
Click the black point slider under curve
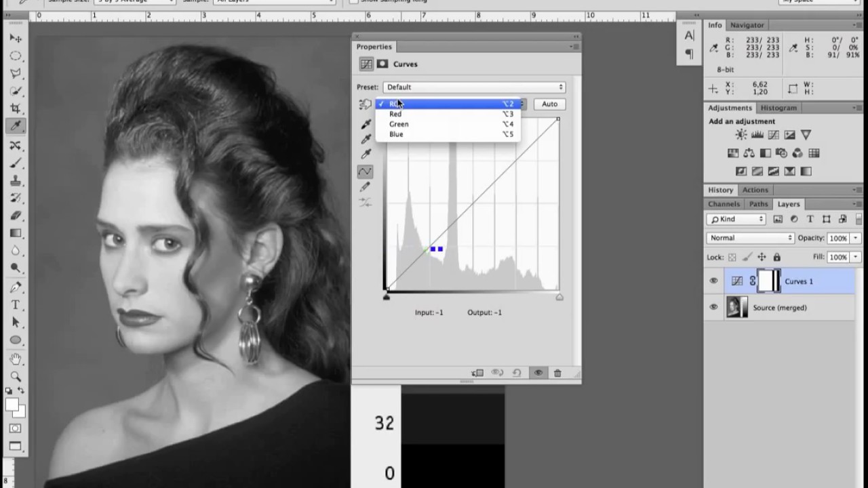[387, 297]
